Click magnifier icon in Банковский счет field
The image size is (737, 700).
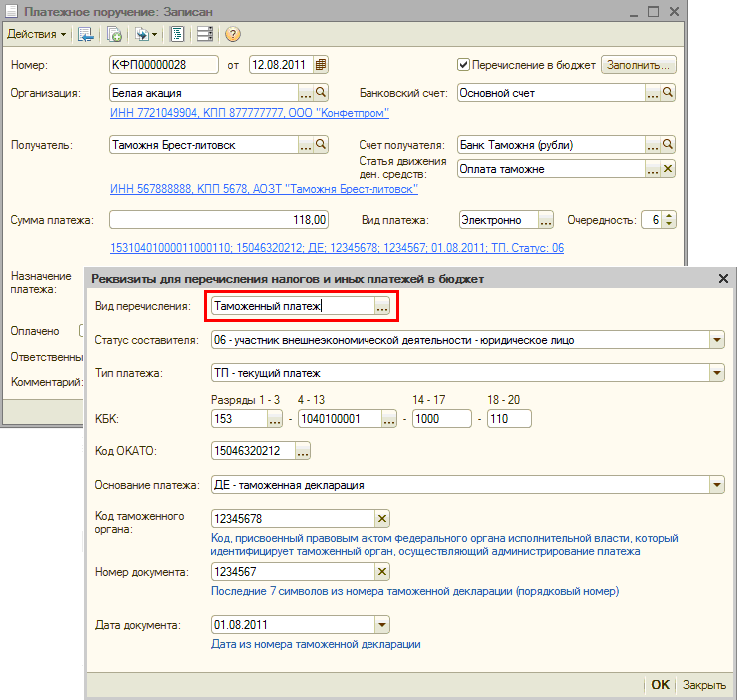[x=667, y=93]
